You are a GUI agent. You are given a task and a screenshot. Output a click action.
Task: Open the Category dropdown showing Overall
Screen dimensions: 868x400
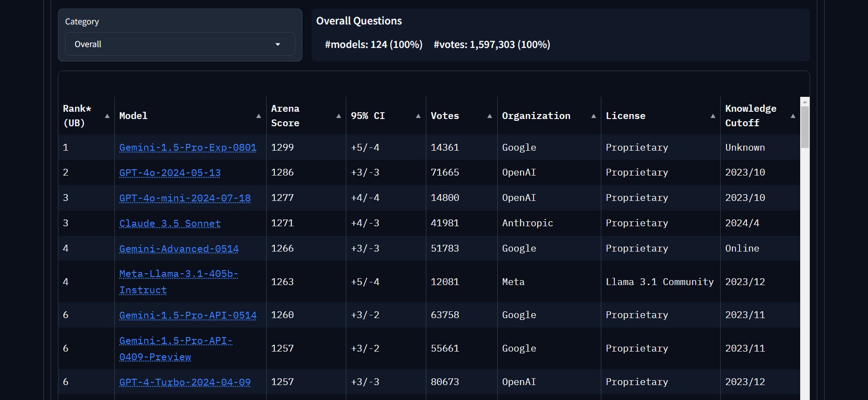tap(180, 44)
